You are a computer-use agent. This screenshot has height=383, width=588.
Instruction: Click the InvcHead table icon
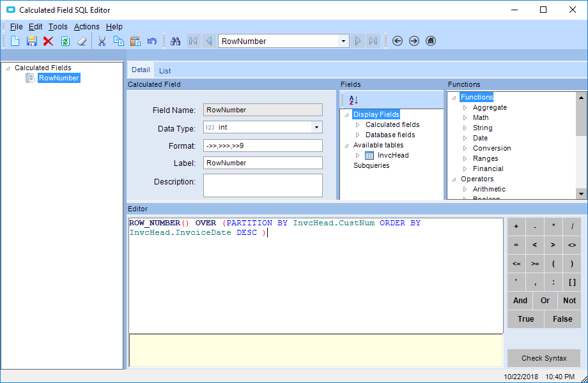(369, 155)
